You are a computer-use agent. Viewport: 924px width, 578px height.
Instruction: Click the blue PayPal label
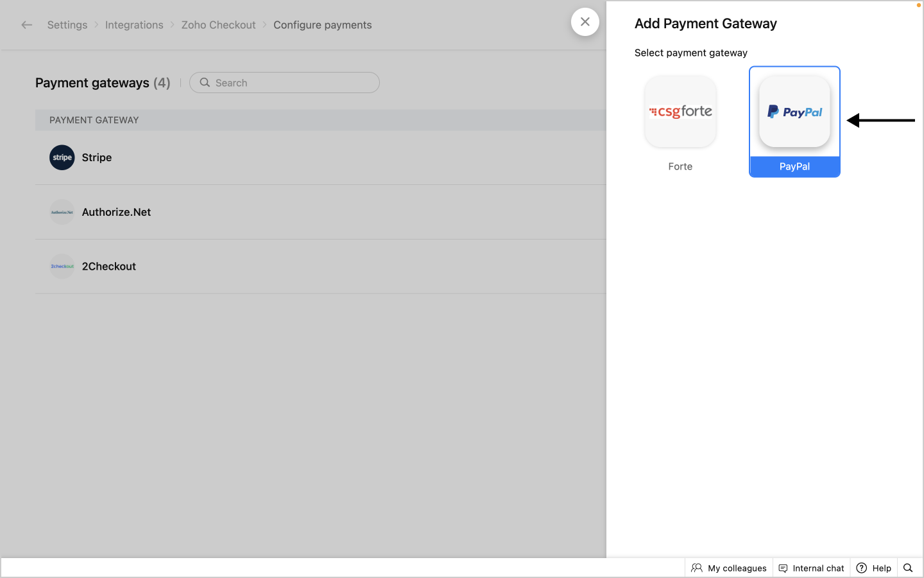(794, 166)
